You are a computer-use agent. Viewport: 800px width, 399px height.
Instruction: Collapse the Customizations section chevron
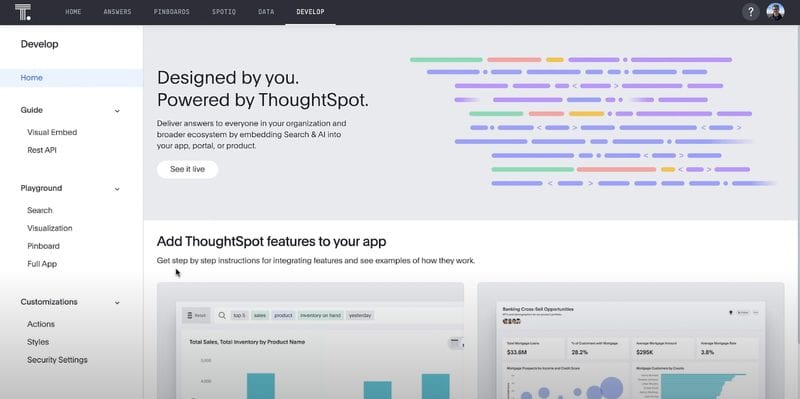click(117, 303)
